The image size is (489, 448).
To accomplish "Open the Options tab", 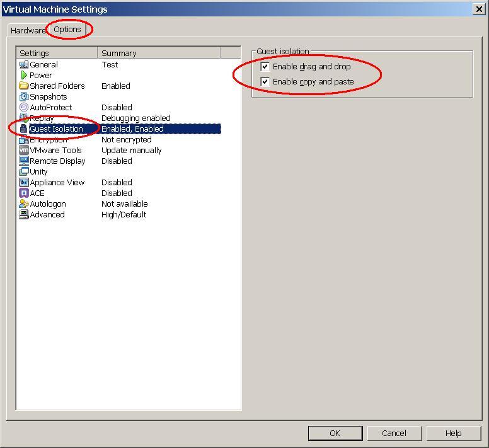I will pyautogui.click(x=67, y=29).
